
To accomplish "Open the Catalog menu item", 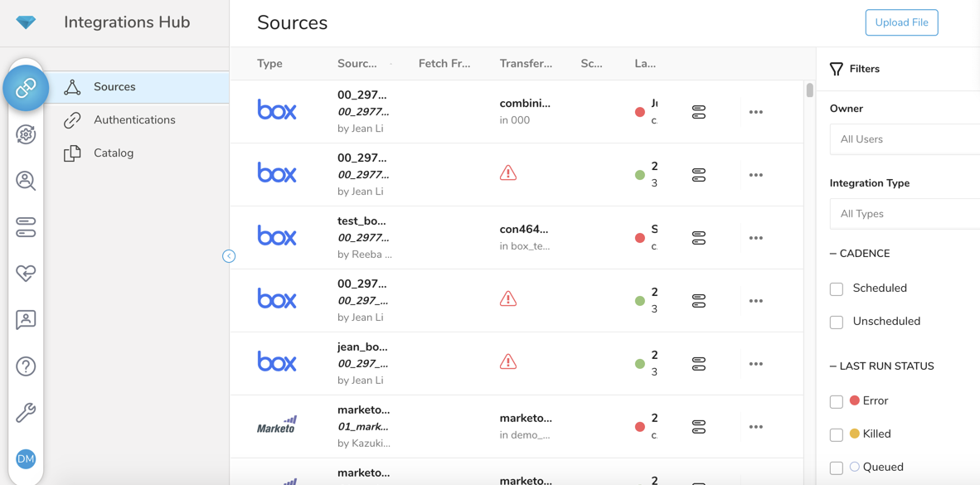I will 114,153.
